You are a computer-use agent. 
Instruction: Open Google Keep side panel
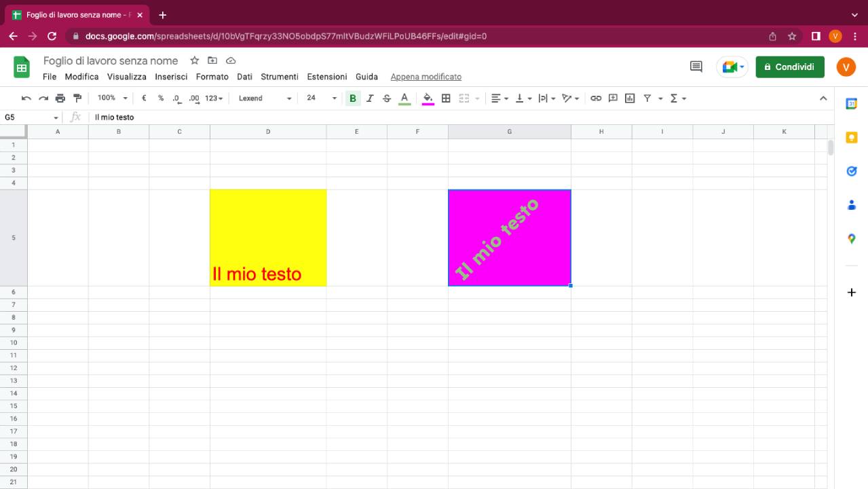pos(852,138)
